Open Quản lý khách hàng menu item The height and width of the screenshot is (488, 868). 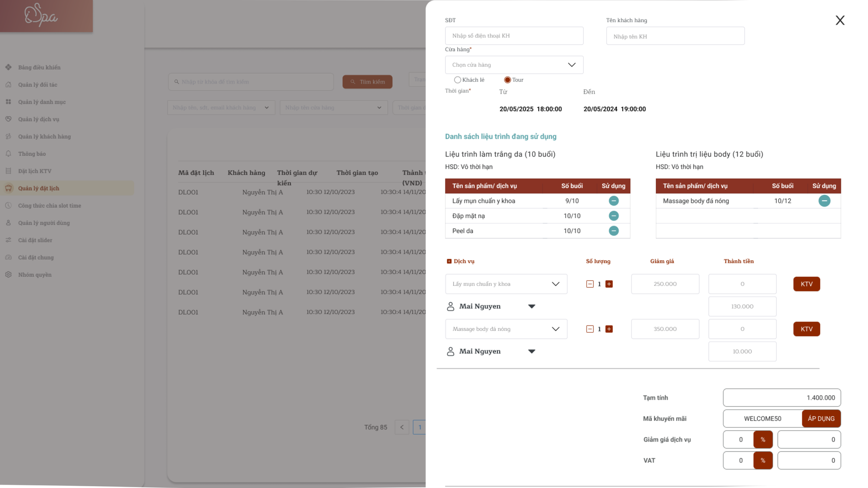click(44, 137)
